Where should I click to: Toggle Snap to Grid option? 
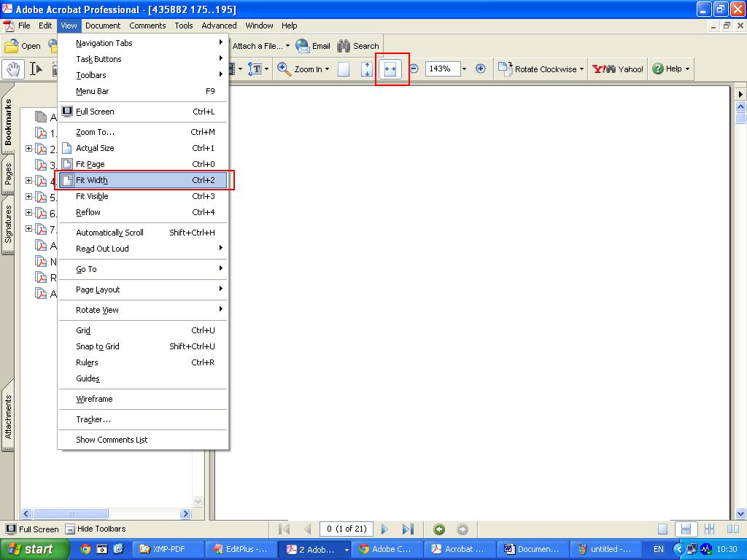pyautogui.click(x=142, y=346)
